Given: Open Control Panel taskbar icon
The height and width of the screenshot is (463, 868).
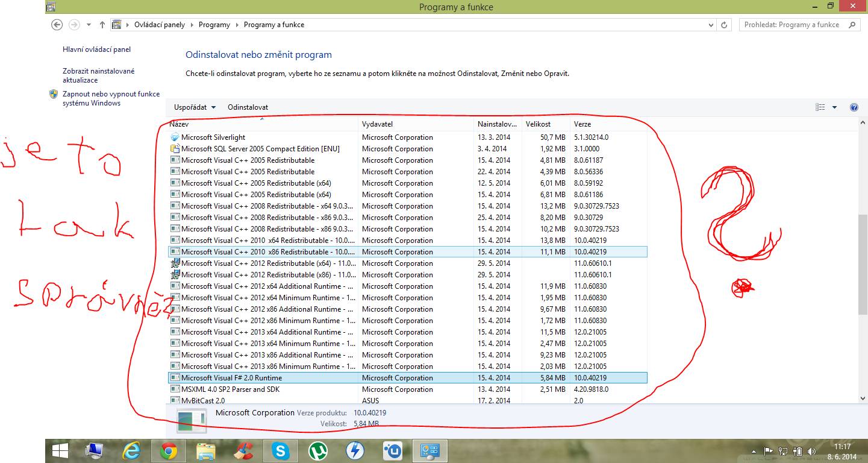Looking at the screenshot, I should click(x=430, y=451).
